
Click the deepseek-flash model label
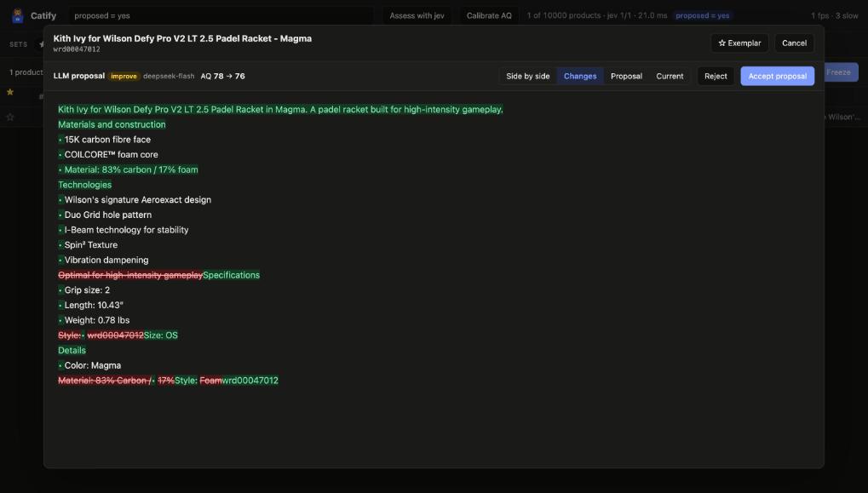(x=169, y=77)
